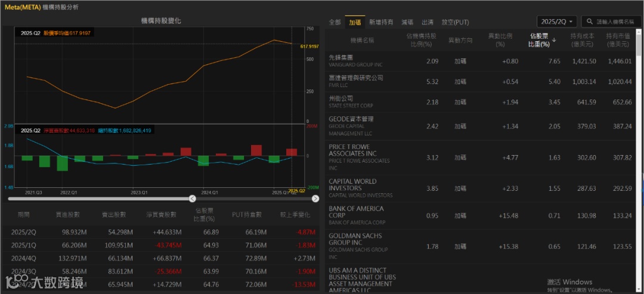This screenshot has width=644, height=294.
Task: Click the 7.65 stock weight value
Action: point(555,61)
